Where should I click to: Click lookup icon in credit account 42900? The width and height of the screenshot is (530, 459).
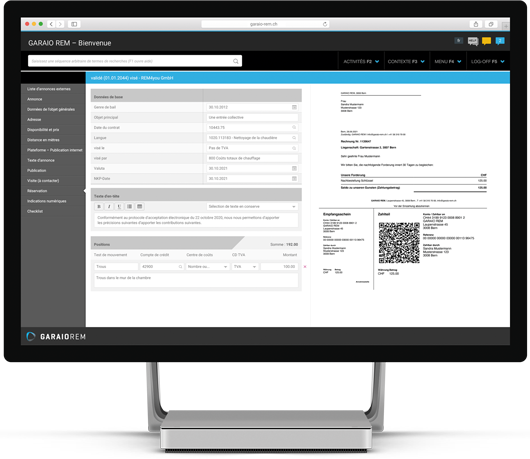coord(180,267)
